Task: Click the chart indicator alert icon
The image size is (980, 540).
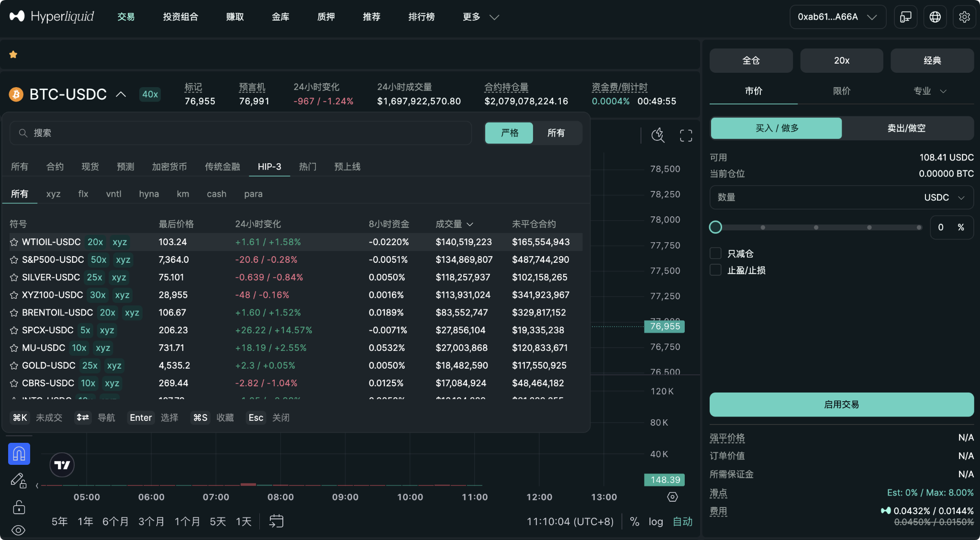Action: coord(658,135)
